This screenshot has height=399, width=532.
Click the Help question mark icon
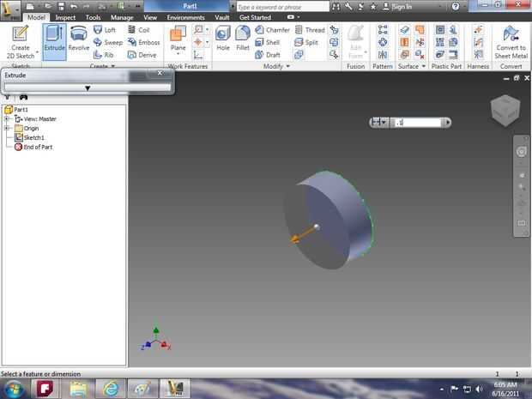click(x=456, y=6)
